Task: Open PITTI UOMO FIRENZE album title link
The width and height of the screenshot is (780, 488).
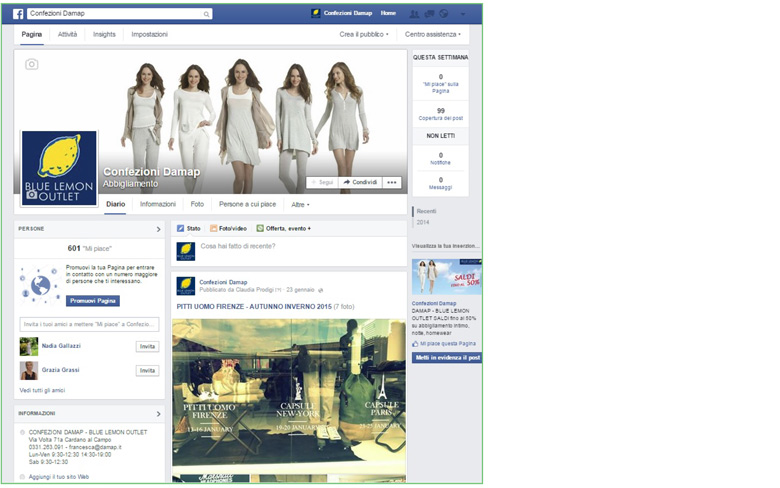Action: tap(254, 307)
